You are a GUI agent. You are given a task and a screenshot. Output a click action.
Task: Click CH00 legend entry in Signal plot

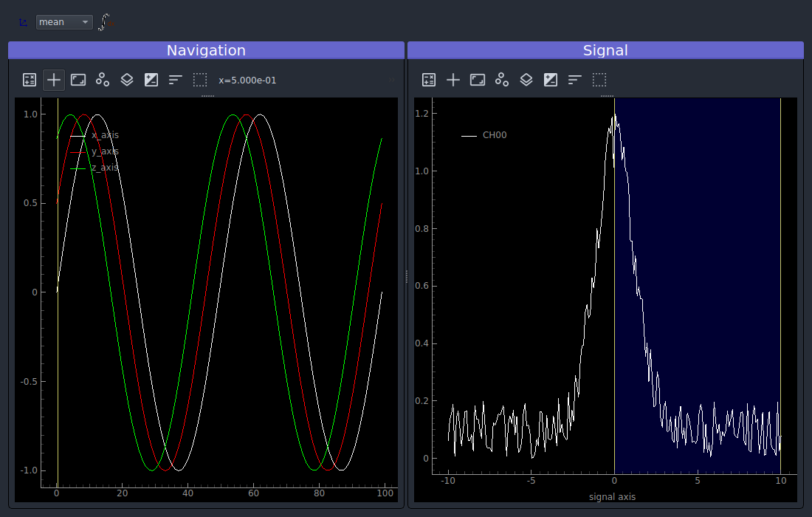[x=484, y=135]
